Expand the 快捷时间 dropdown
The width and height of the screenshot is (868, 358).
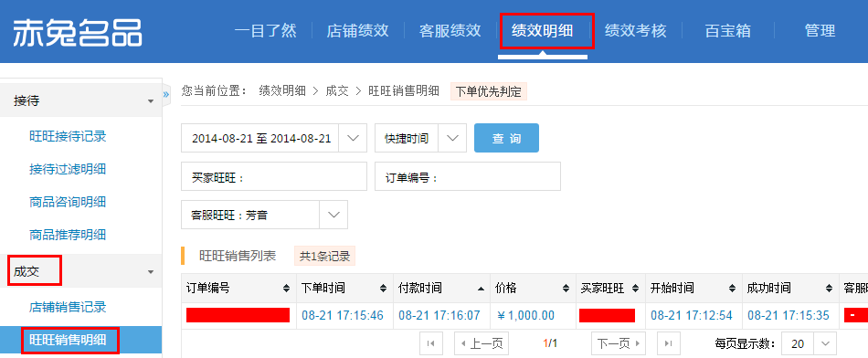point(453,138)
